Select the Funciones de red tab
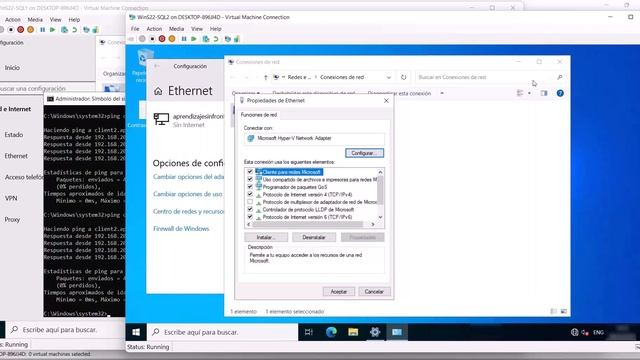 coord(259,115)
